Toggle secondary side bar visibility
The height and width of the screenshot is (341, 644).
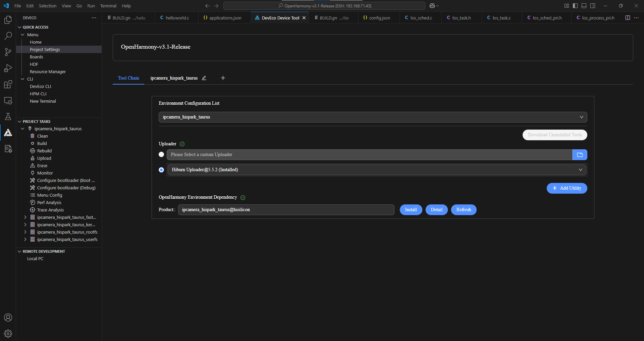pos(593,6)
